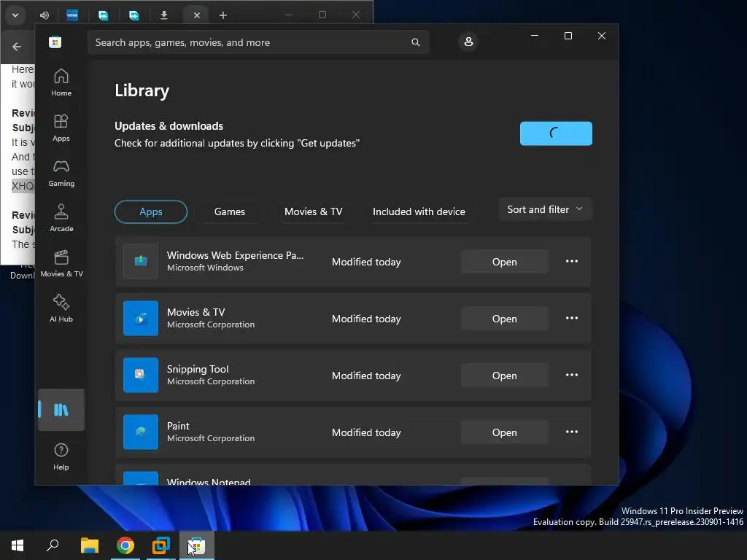The image size is (747, 560).
Task: Open File Explorer from the taskbar
Action: (x=89, y=545)
